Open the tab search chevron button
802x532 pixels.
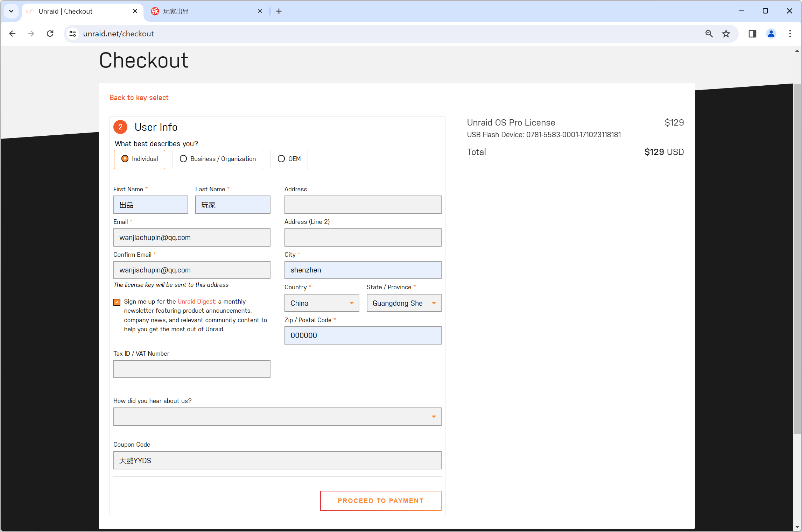(11, 11)
